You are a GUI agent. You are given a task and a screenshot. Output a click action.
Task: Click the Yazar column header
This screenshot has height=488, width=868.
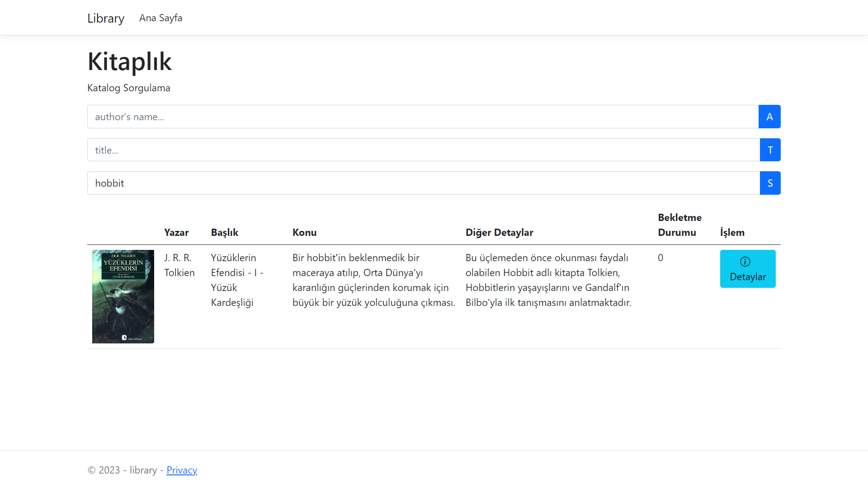[x=177, y=232]
